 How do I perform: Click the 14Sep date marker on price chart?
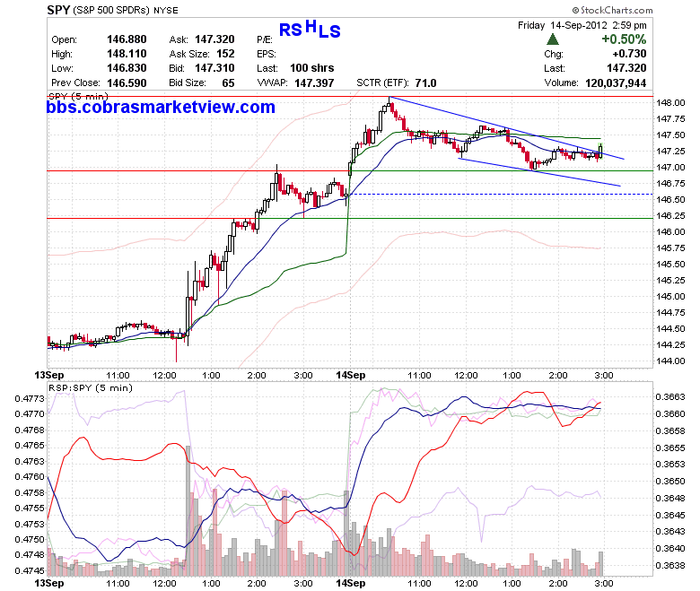click(351, 375)
